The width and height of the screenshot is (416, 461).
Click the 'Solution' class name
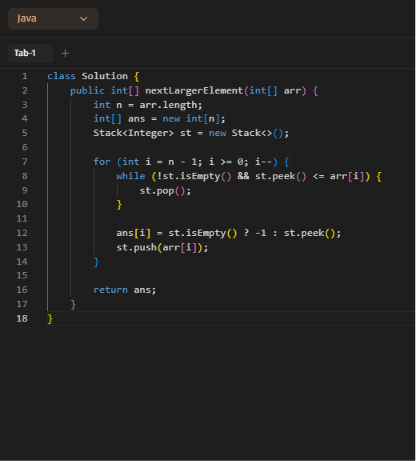pyautogui.click(x=105, y=76)
